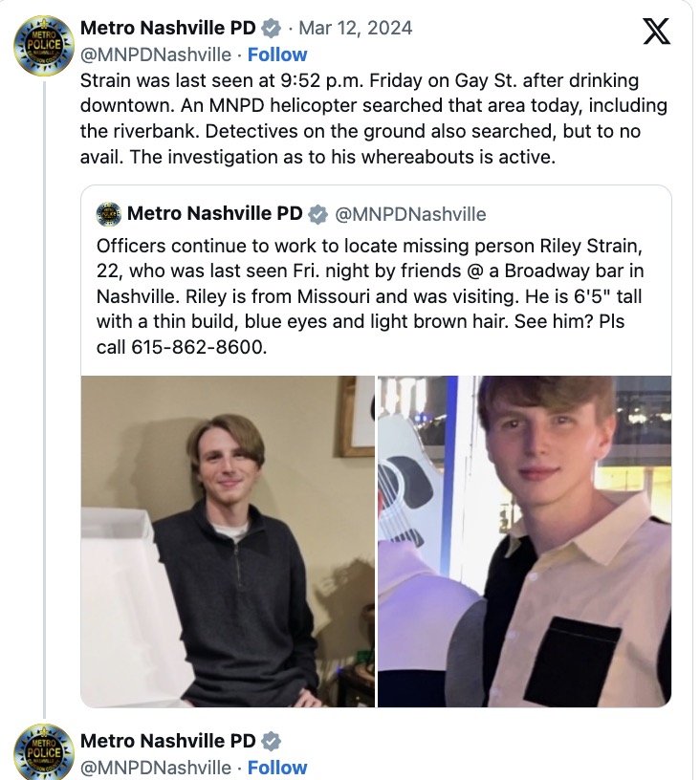Follow Metro Nashville PD from the top tweet
The image size is (700, 780).
277,54
